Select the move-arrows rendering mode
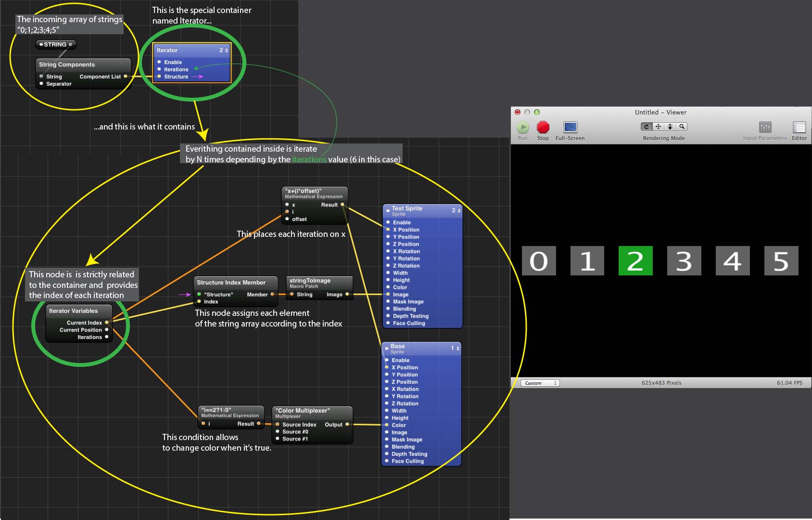Viewport: 812px width, 520px height. [x=658, y=127]
